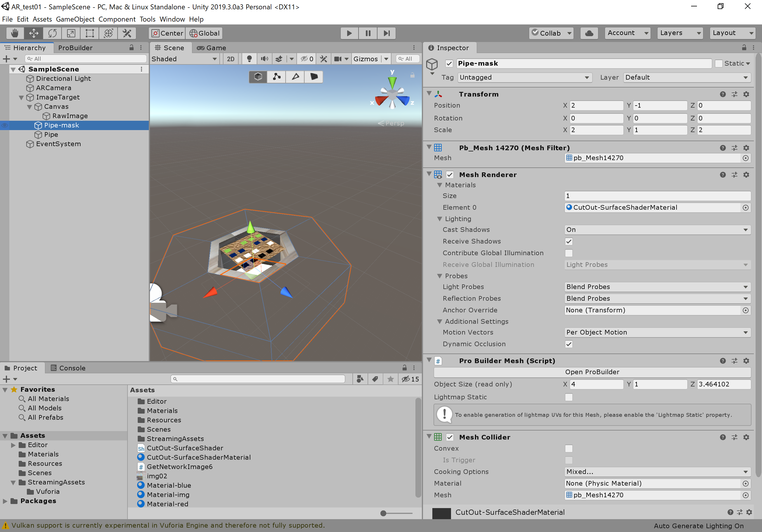Uncheck Receive Shadows checkbox

pos(569,241)
